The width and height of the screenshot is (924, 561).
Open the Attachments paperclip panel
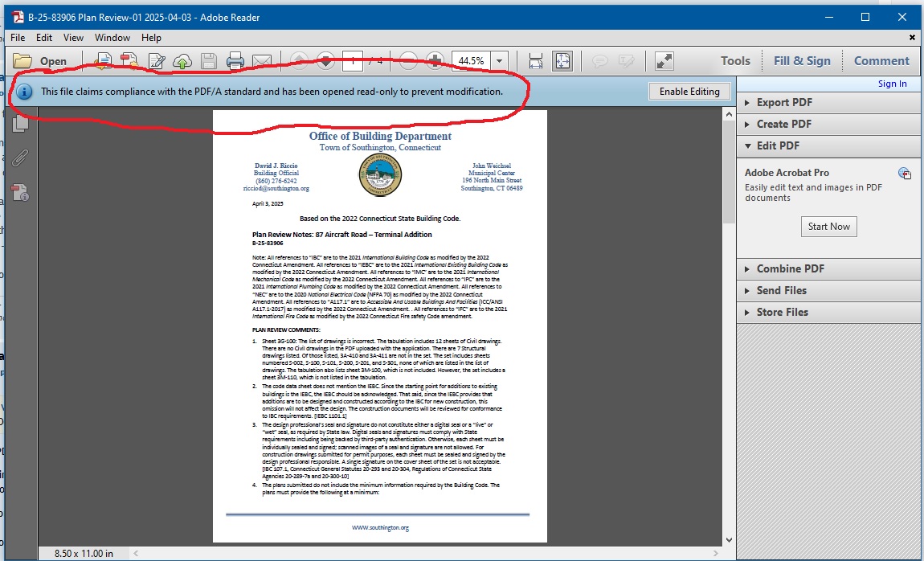click(x=20, y=158)
